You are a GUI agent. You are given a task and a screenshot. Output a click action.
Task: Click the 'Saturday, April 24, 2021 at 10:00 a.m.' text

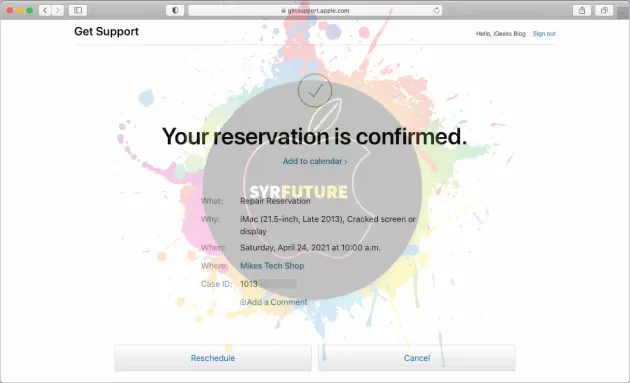coord(310,248)
